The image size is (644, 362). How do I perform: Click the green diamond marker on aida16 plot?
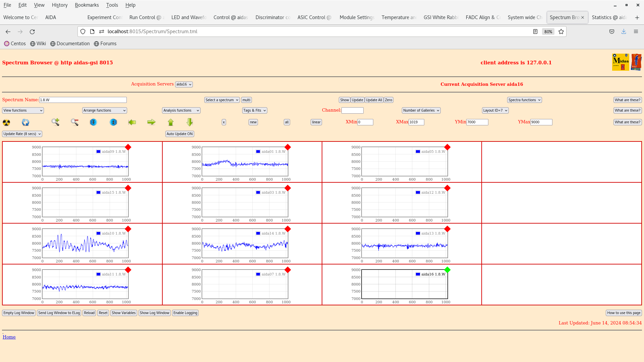coord(447,270)
